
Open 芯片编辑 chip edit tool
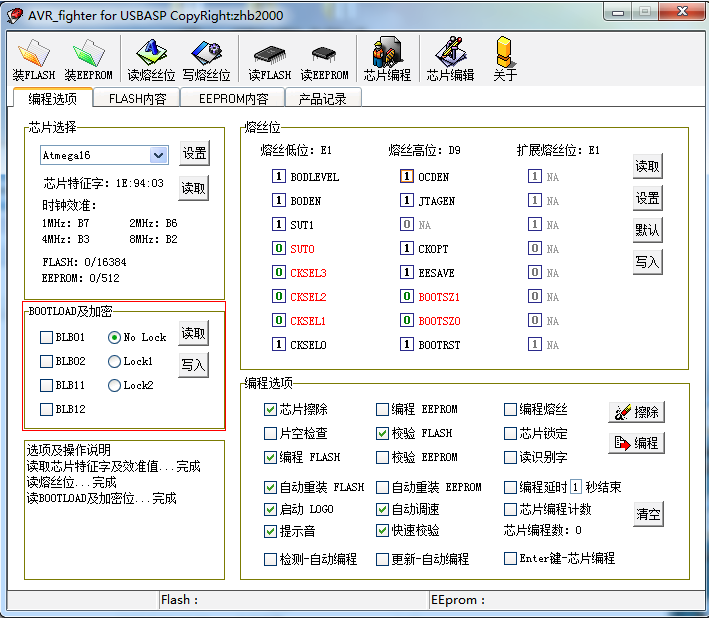coord(450,60)
